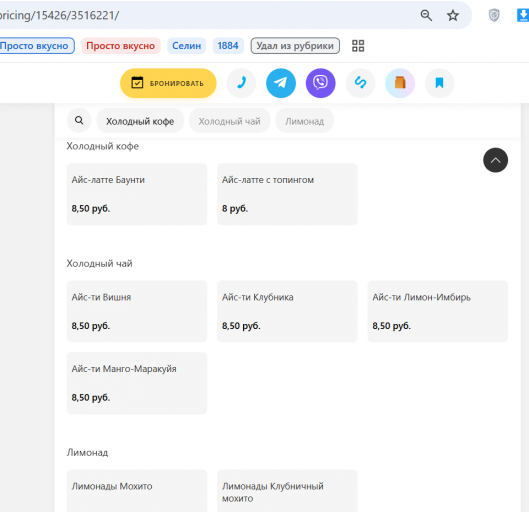Click the Айс-ти Вишня 8,50 руб. price
Screen dimensions: 529x512
[x=91, y=326]
